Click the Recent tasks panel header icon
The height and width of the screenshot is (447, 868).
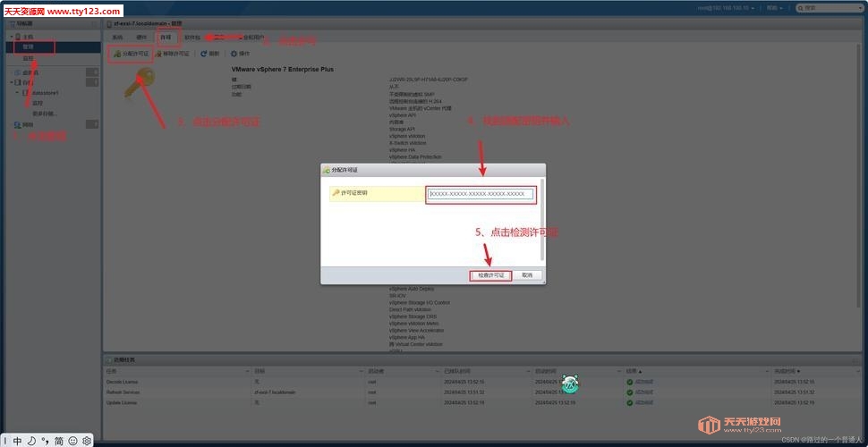[109, 360]
